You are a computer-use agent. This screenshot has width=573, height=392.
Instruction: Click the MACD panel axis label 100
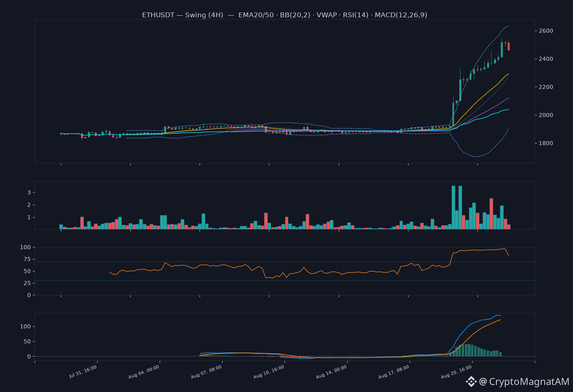pos(25,326)
